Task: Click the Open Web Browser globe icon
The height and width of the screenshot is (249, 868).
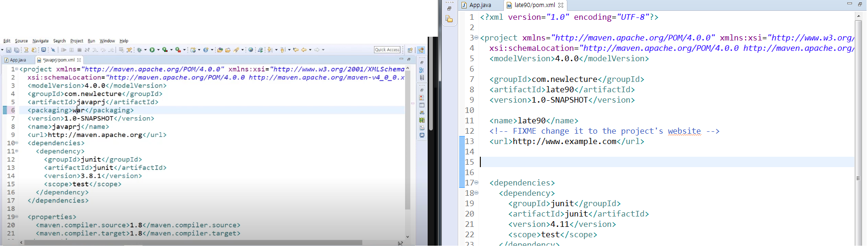Action: point(251,49)
